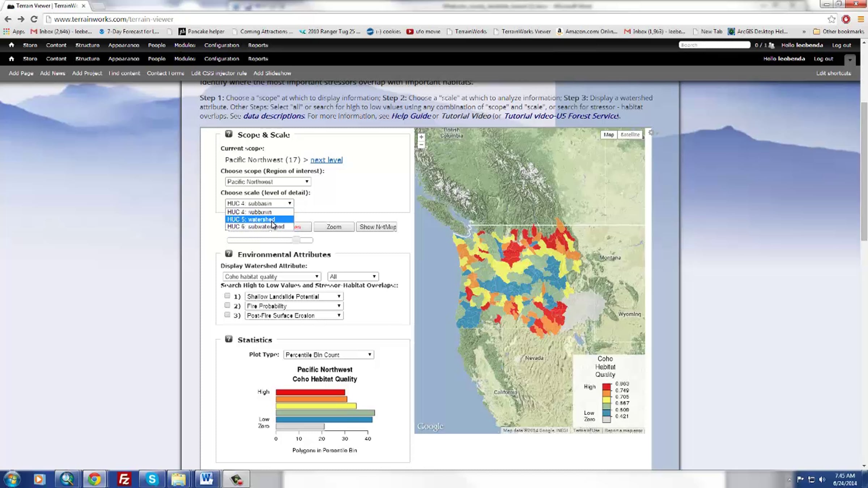Expand the shortcuts bar arrow toggle
868x488 pixels.
click(x=850, y=60)
